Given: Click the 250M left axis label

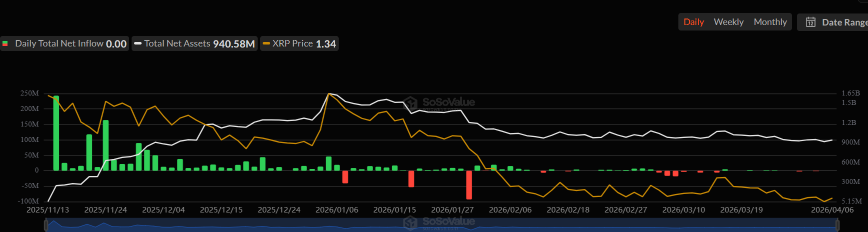Looking at the screenshot, I should (x=30, y=93).
